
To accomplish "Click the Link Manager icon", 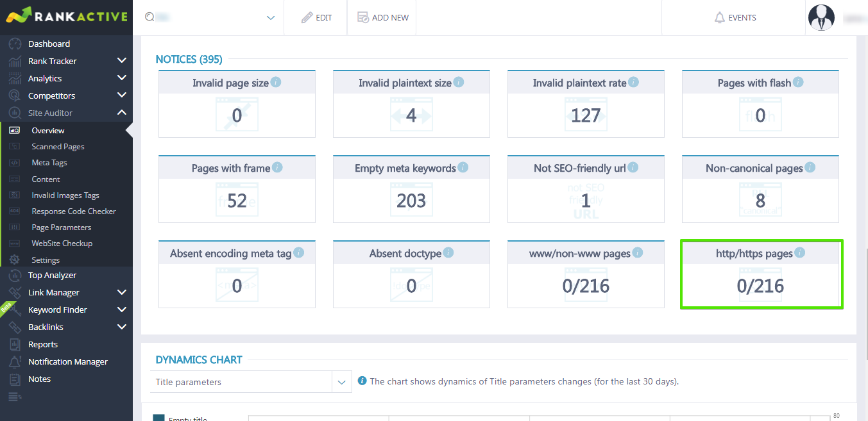I will tap(15, 293).
